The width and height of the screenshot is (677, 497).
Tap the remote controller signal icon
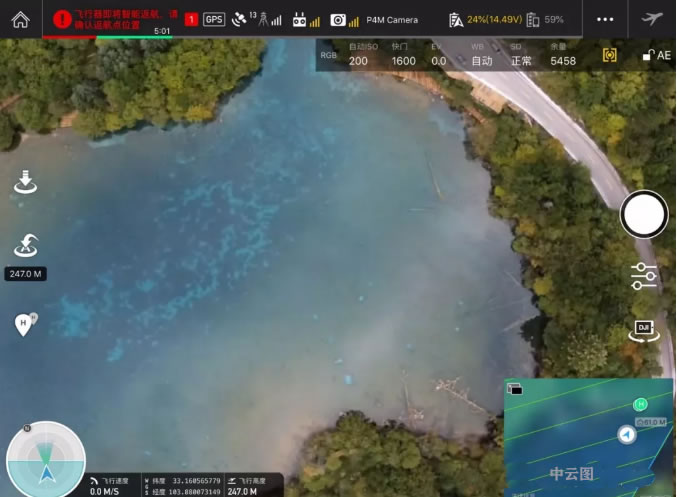pyautogui.click(x=306, y=19)
